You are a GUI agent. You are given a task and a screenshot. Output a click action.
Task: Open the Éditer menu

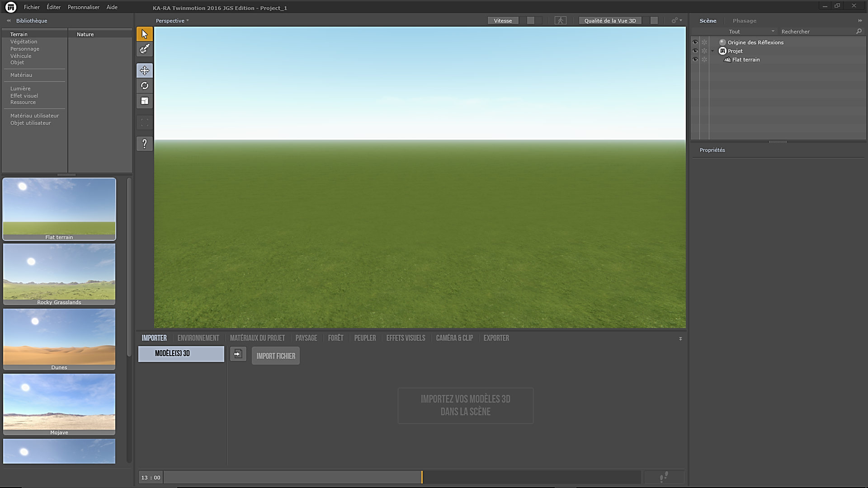coord(53,7)
